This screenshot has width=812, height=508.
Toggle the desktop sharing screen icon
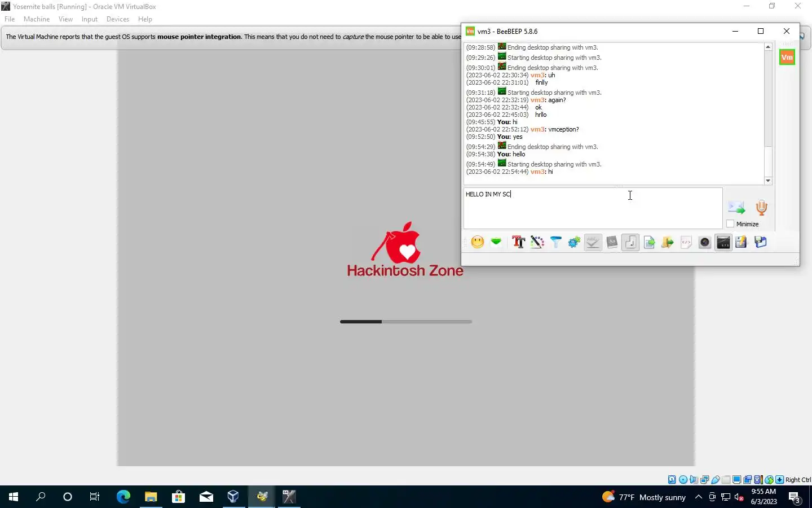[x=723, y=242]
